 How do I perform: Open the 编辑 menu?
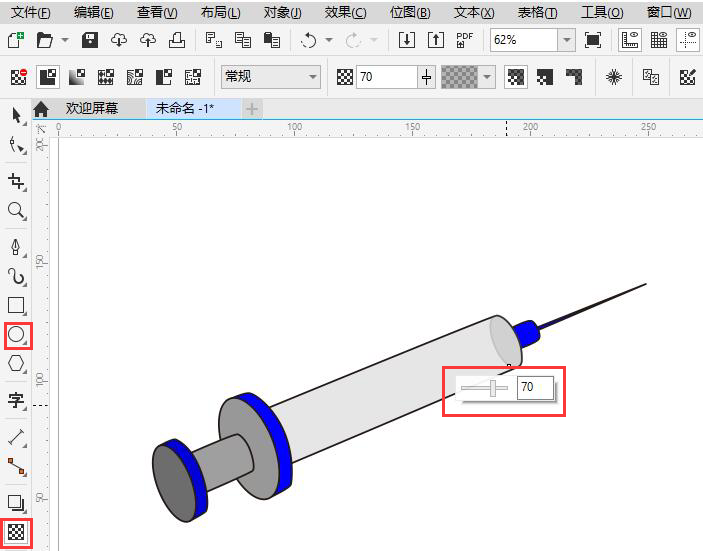(x=94, y=13)
